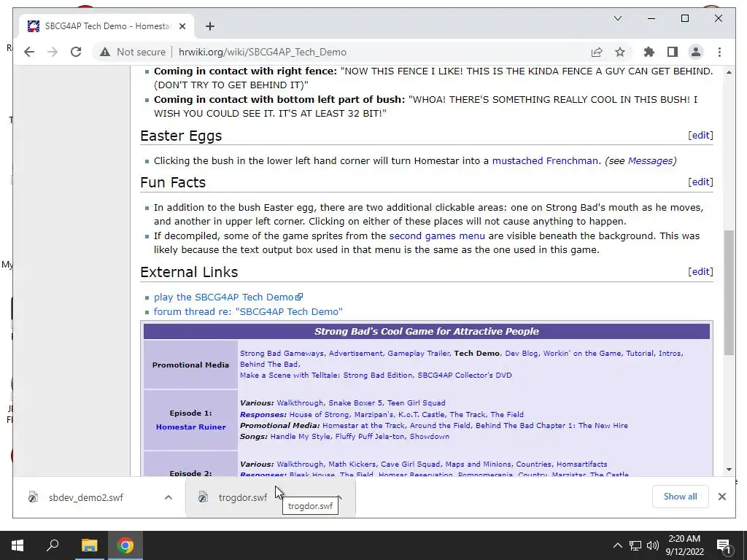This screenshot has width=747, height=560.
Task: Follow the Messages link
Action: coord(650,161)
